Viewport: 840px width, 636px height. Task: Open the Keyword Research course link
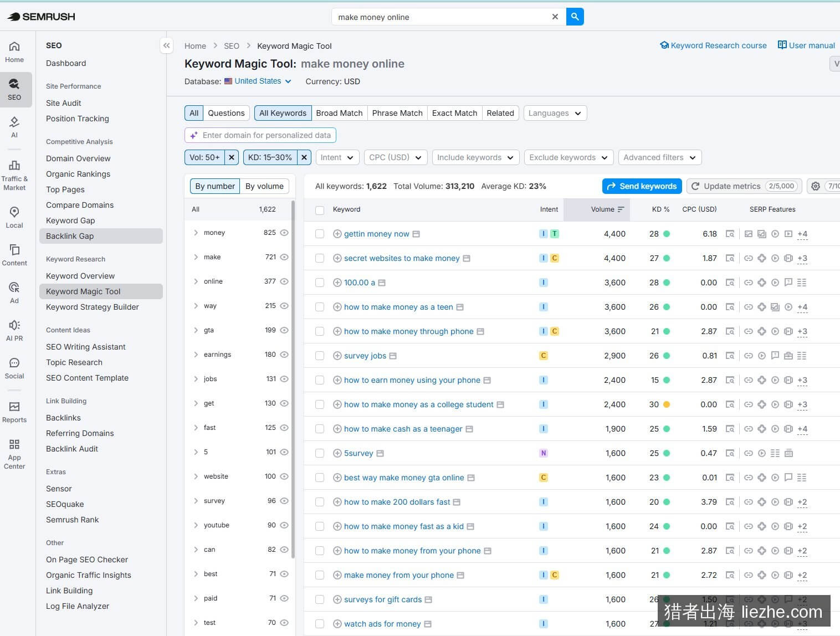coord(713,45)
